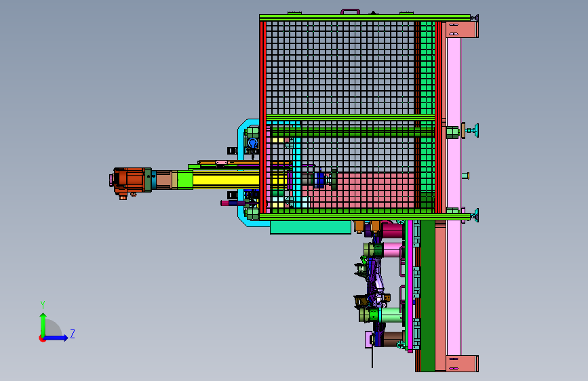This screenshot has width=588, height=381.
Task: Select the red origin ball of the coordinate triad
Action: coord(41,338)
